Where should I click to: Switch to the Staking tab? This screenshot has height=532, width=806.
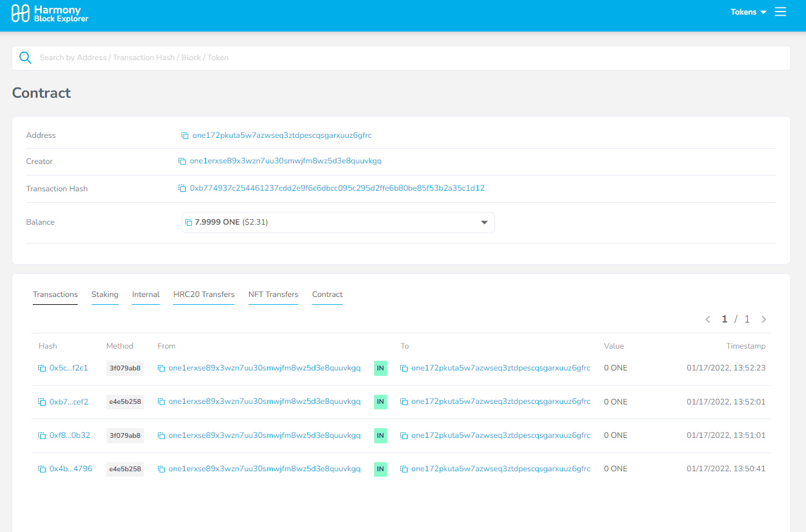[x=104, y=295]
